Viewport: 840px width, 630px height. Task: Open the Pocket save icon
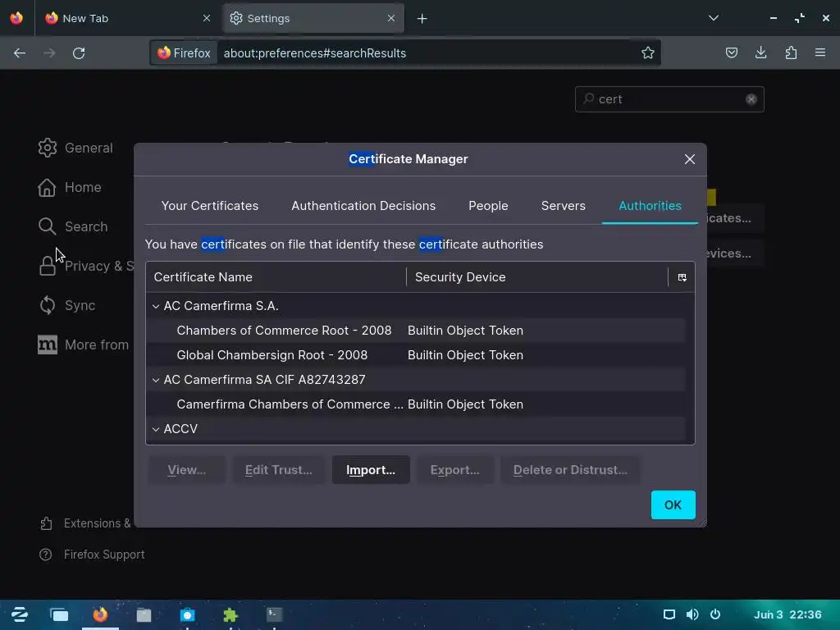tap(731, 52)
